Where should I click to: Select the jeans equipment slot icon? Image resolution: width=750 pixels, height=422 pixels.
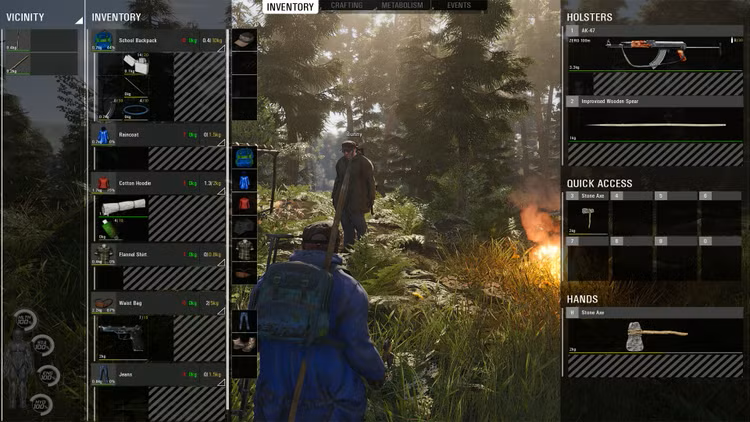[245, 321]
